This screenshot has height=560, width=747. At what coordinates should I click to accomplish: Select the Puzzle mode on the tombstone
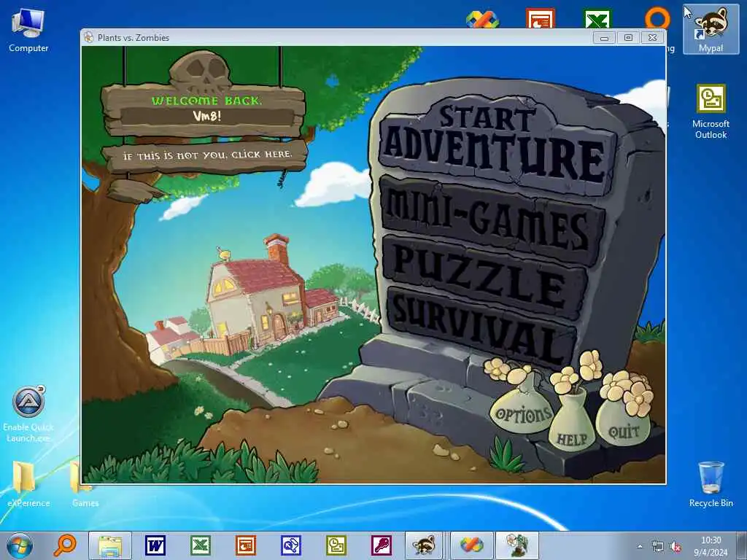pyautogui.click(x=486, y=276)
